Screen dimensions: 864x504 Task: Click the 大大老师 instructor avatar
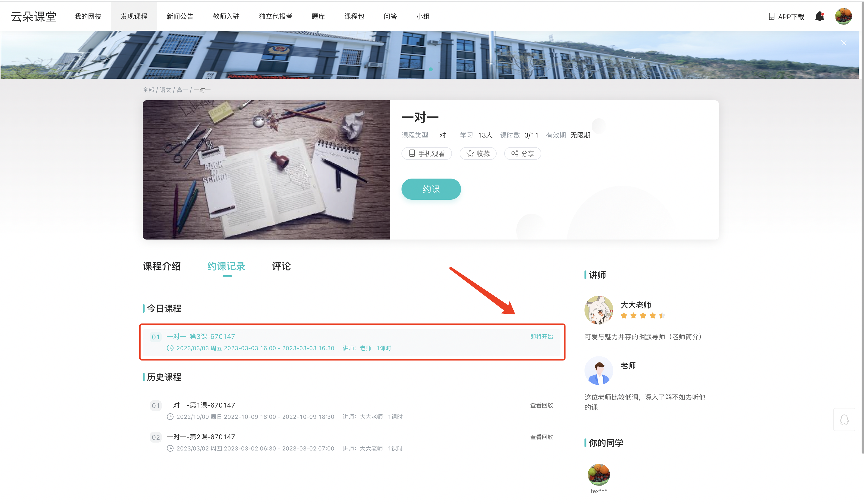599,310
